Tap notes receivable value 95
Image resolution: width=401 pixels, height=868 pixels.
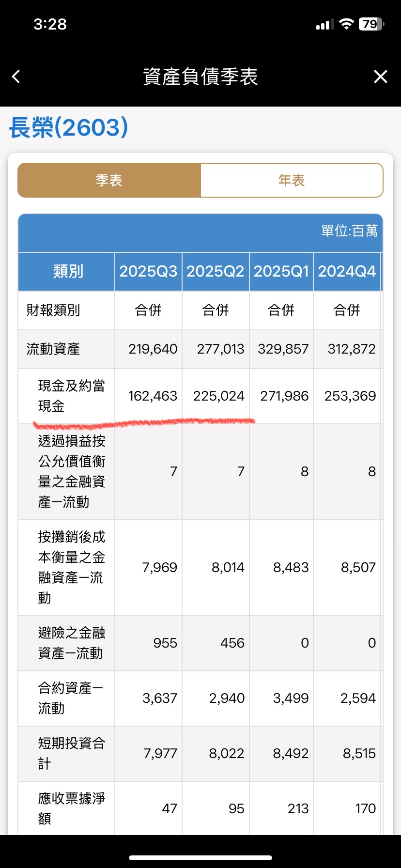236,808
